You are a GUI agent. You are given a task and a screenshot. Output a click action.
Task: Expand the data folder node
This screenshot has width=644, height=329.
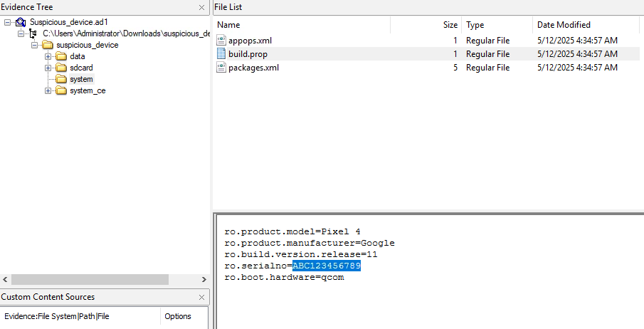tap(48, 56)
